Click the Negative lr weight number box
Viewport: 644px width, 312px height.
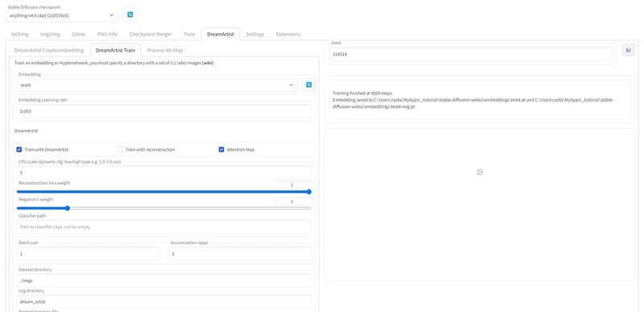(x=294, y=202)
